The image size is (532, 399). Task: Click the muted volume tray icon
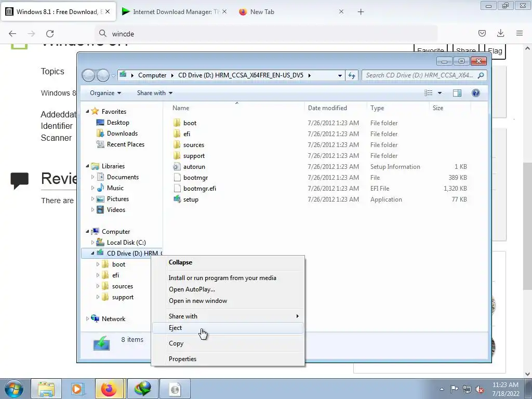point(480,389)
